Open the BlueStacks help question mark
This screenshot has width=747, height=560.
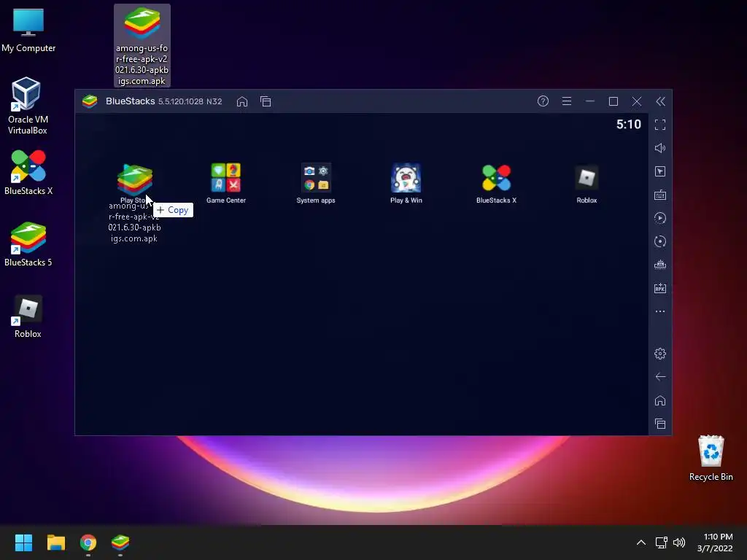pyautogui.click(x=543, y=101)
